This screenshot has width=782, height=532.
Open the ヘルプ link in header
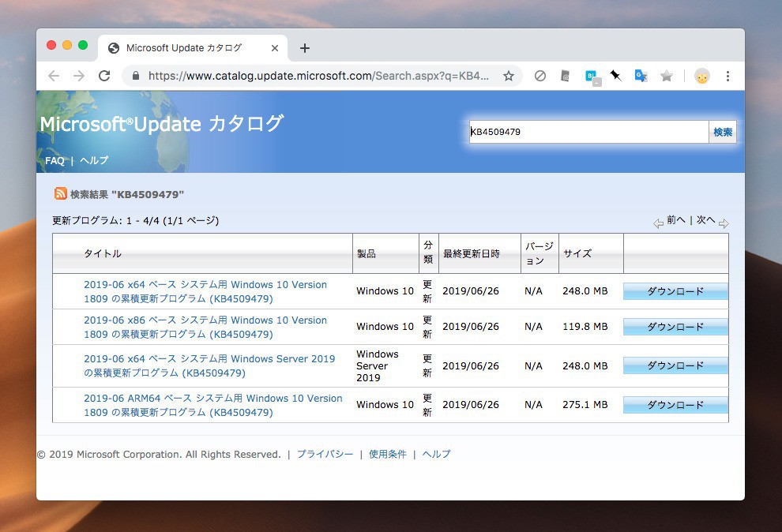94,160
